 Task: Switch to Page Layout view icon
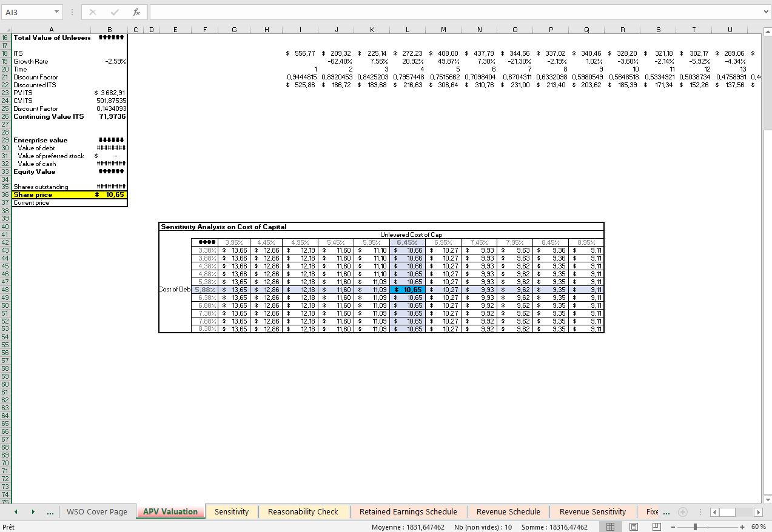[x=633, y=527]
